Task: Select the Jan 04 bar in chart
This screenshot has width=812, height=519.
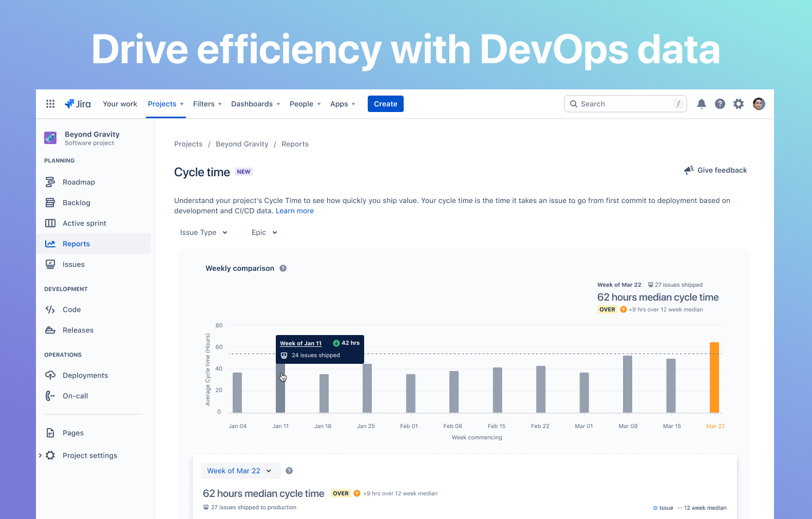Action: [x=237, y=393]
